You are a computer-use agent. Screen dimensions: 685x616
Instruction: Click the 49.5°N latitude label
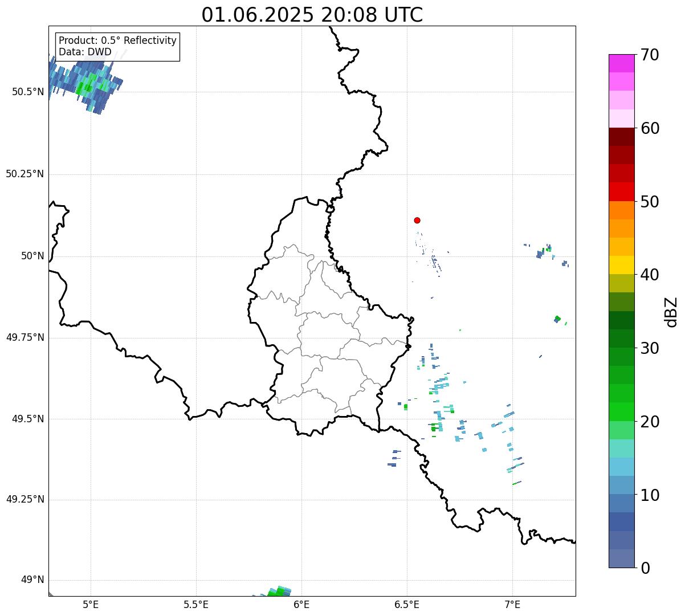click(x=28, y=419)
